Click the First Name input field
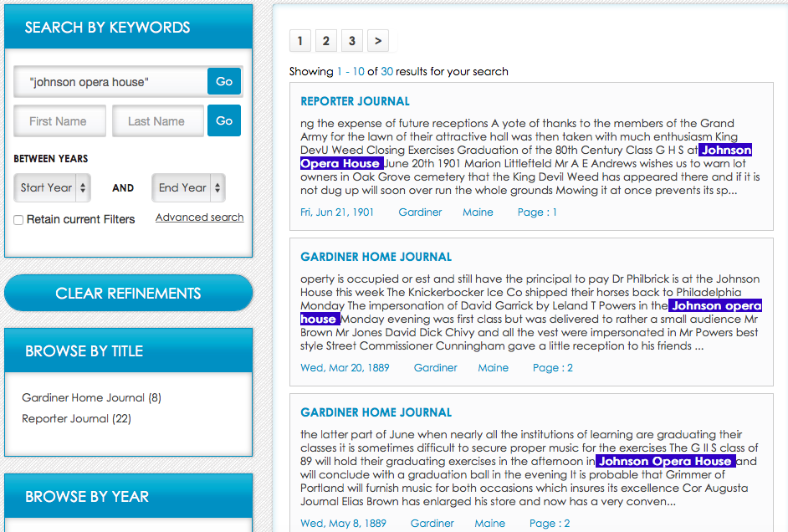This screenshot has width=788, height=532. (59, 120)
